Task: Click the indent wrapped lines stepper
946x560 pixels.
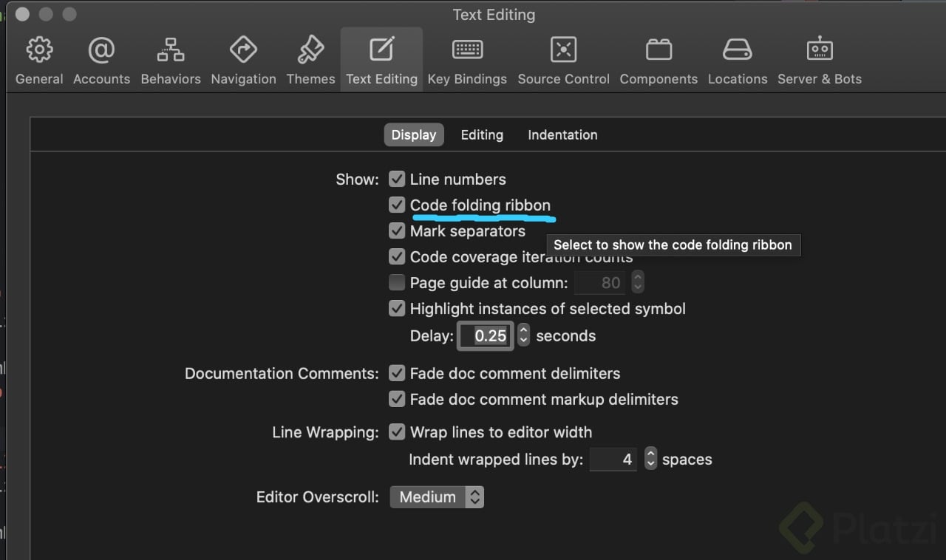Action: [650, 459]
